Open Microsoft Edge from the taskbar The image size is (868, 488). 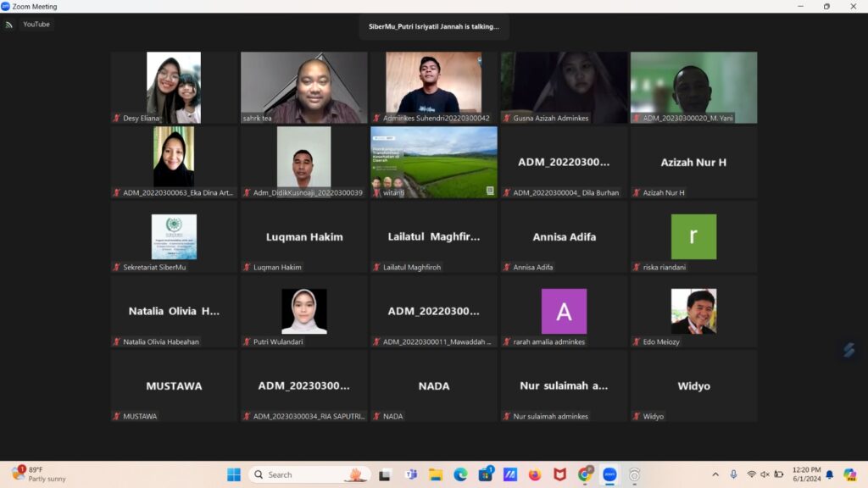point(459,474)
